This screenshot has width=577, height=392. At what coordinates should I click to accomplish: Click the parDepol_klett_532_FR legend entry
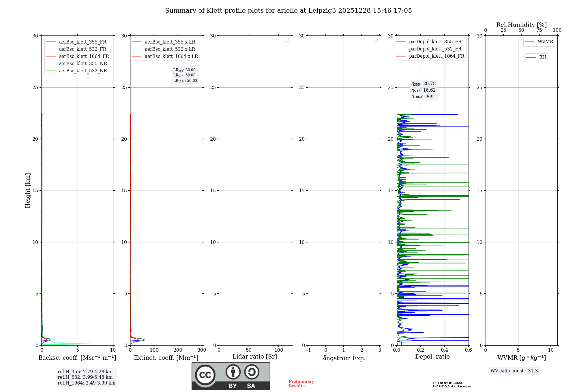[x=435, y=49]
